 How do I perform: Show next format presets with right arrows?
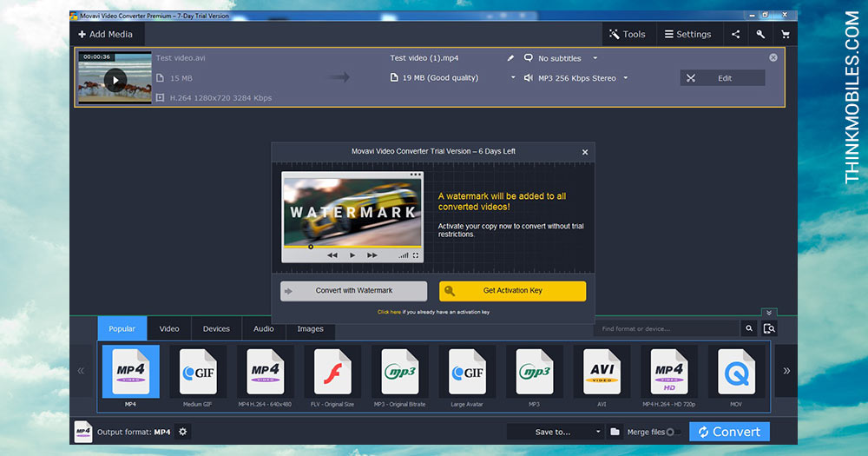(786, 371)
